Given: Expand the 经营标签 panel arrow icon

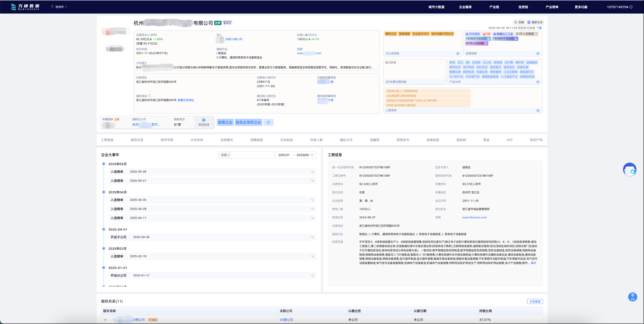Looking at the screenshot, I should (x=538, y=53).
